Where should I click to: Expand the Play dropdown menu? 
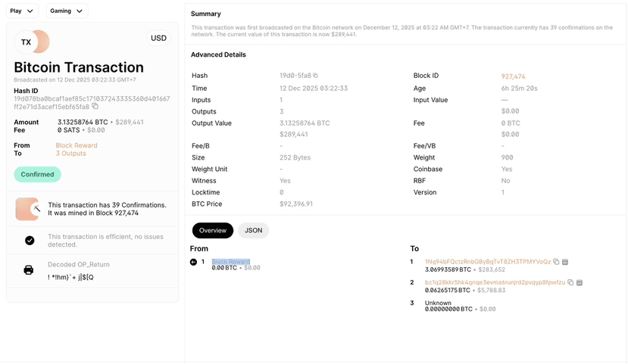[22, 11]
